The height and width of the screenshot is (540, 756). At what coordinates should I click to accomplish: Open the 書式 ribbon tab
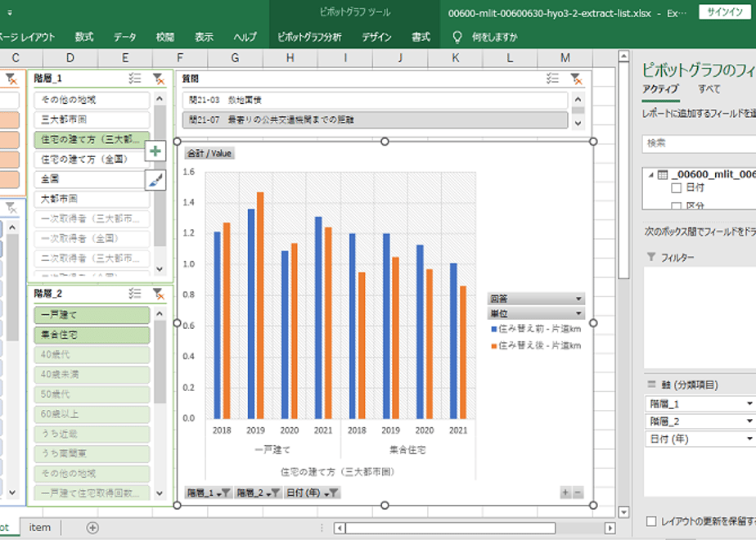tap(421, 37)
